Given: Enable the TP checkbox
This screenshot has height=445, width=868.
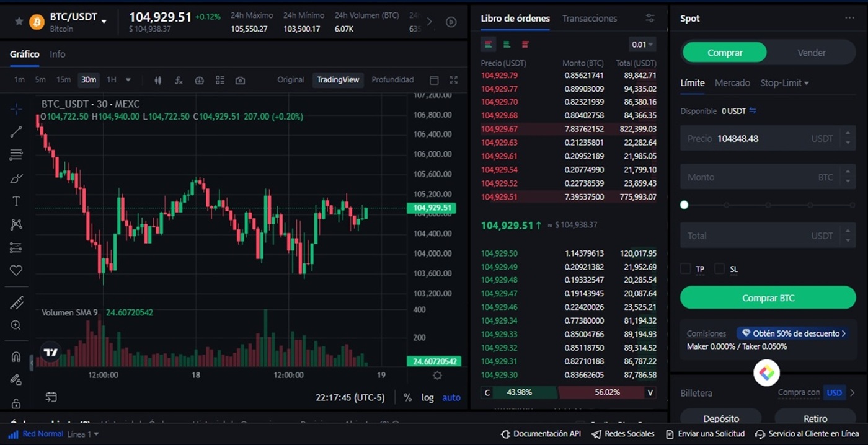Looking at the screenshot, I should click(x=685, y=268).
